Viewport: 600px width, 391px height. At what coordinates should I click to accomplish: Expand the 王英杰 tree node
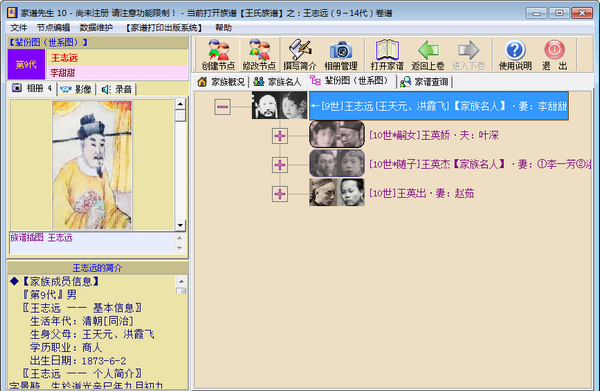[280, 165]
